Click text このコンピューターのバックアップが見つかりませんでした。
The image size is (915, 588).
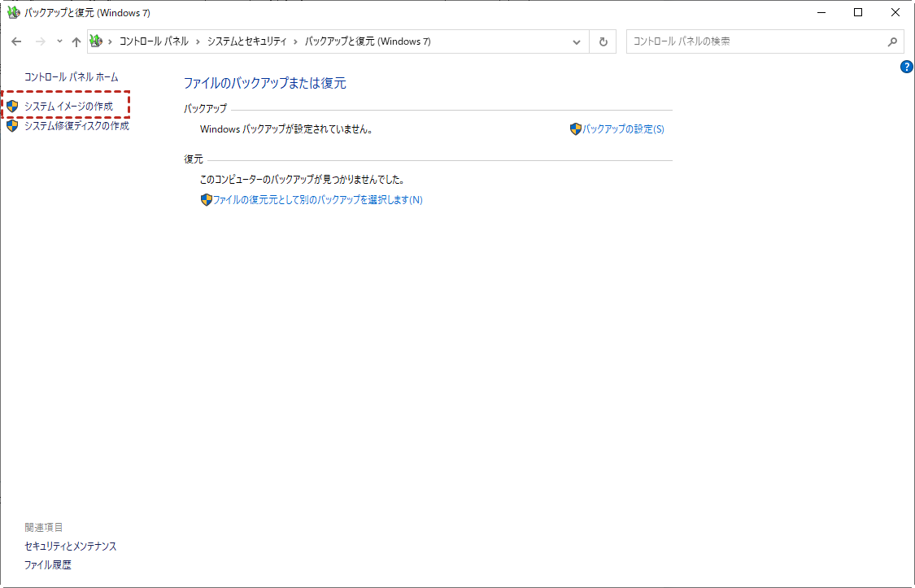303,180
